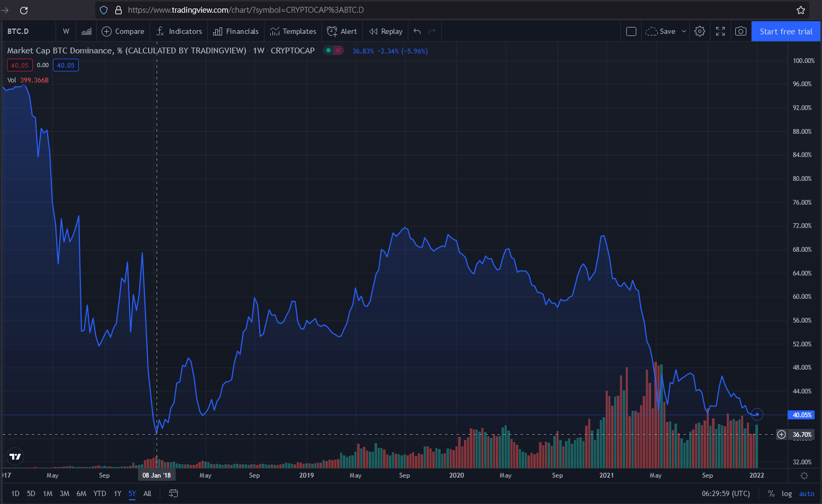Open the UTC time zone menu

[726, 493]
